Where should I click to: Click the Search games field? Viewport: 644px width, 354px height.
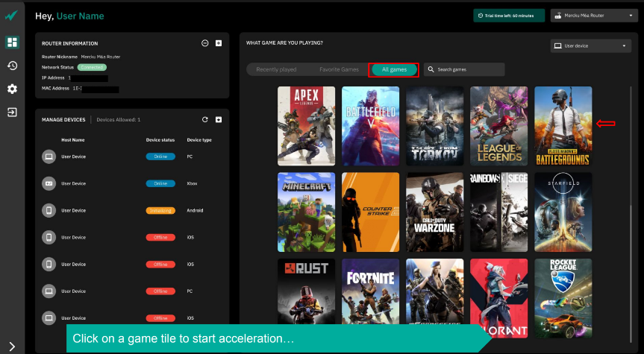(x=465, y=69)
